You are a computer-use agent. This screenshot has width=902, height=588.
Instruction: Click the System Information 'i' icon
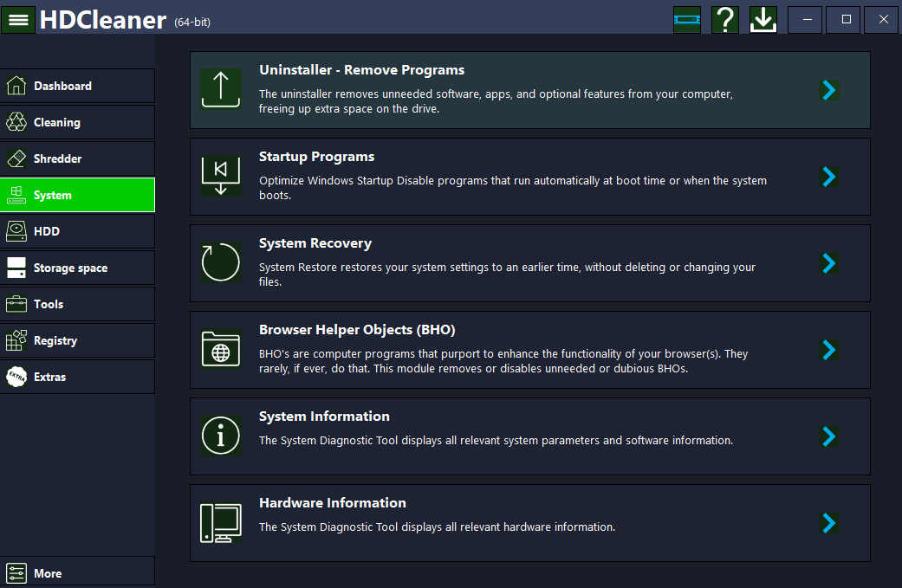click(221, 436)
